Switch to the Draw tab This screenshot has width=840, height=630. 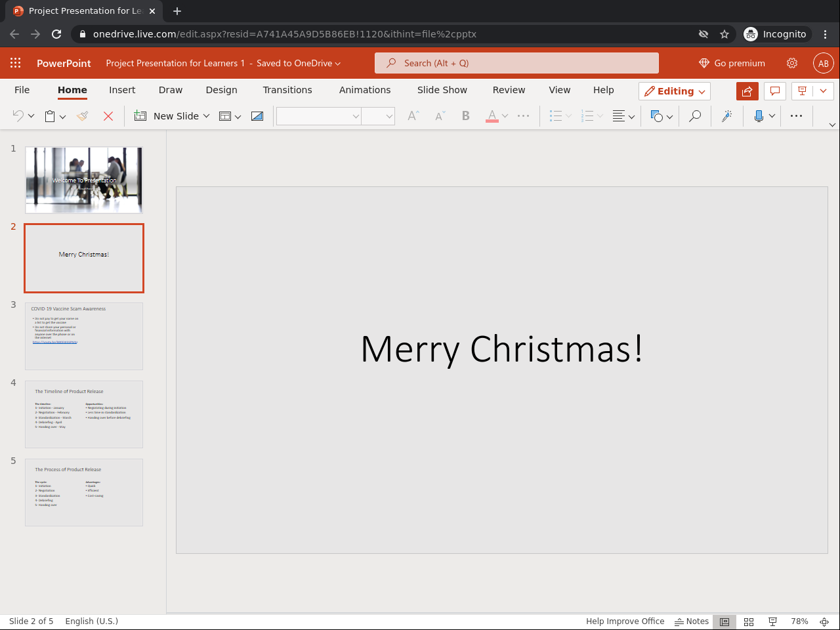tap(171, 90)
